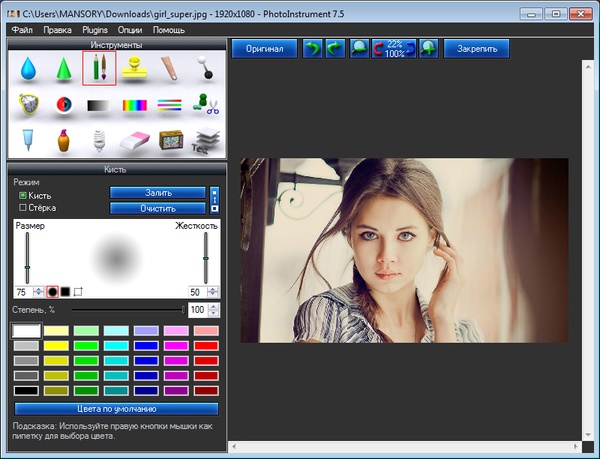
Task: Decrease the Степень percent spinner value
Action: tap(214, 314)
